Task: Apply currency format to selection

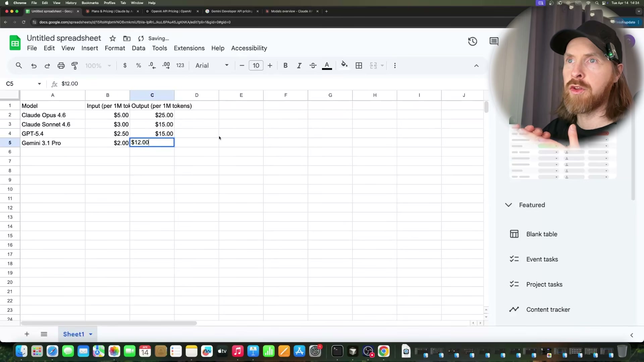Action: [125, 66]
